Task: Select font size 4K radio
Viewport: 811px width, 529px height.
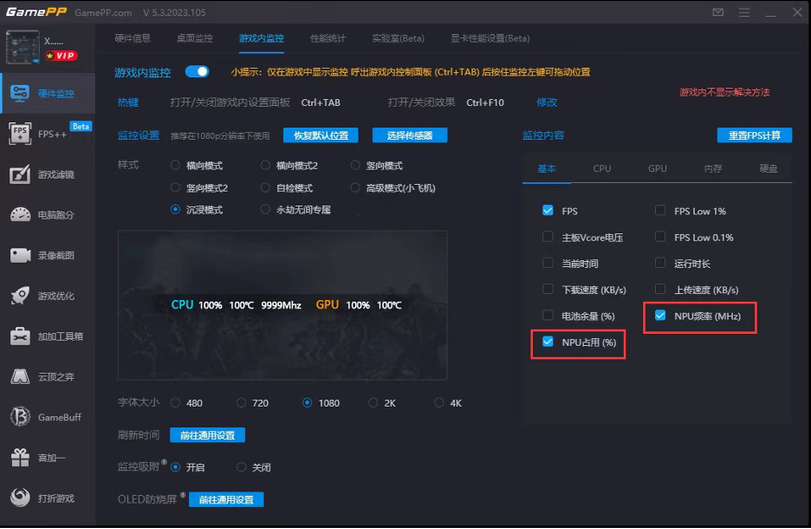Action: pos(439,402)
